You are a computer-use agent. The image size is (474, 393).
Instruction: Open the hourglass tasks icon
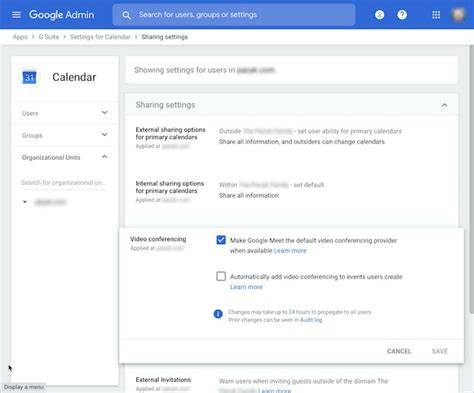click(x=379, y=15)
